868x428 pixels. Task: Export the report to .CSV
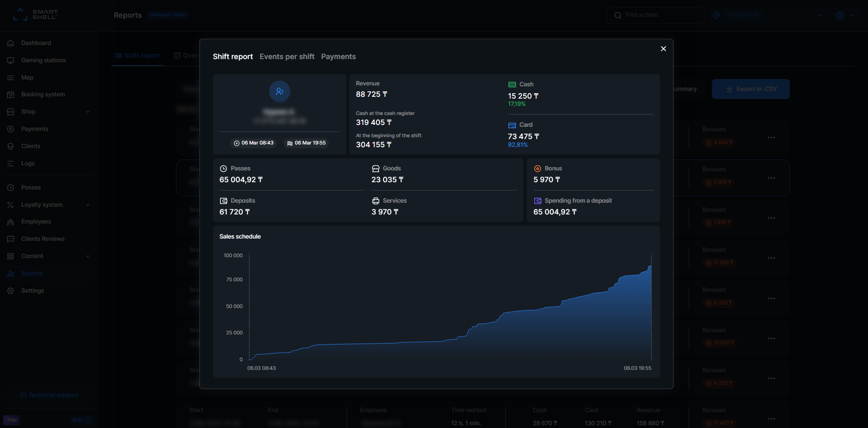click(750, 89)
